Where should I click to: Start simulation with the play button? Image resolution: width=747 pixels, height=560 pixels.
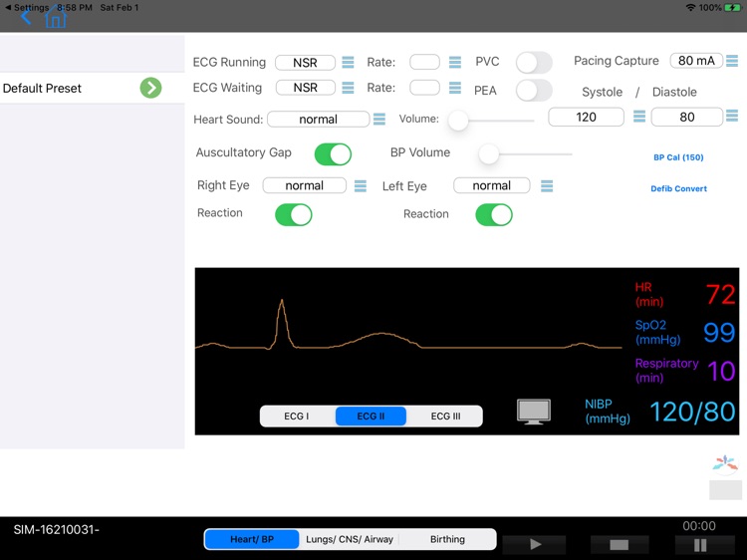pos(535,544)
